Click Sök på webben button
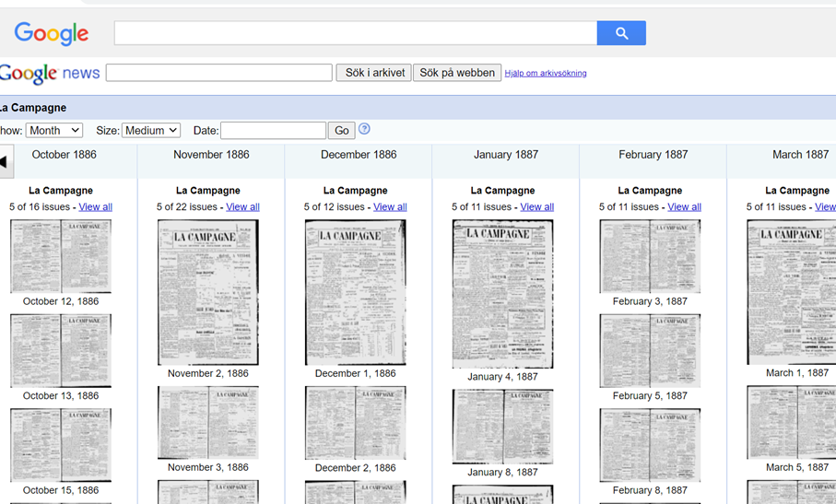836x504 pixels. tap(457, 73)
